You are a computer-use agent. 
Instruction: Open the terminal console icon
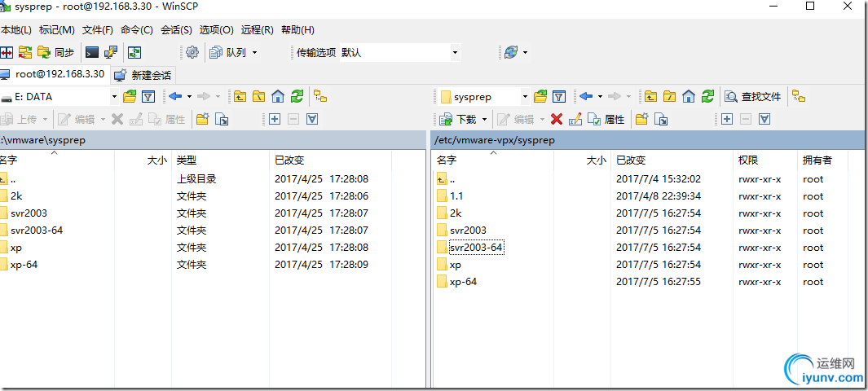point(92,52)
